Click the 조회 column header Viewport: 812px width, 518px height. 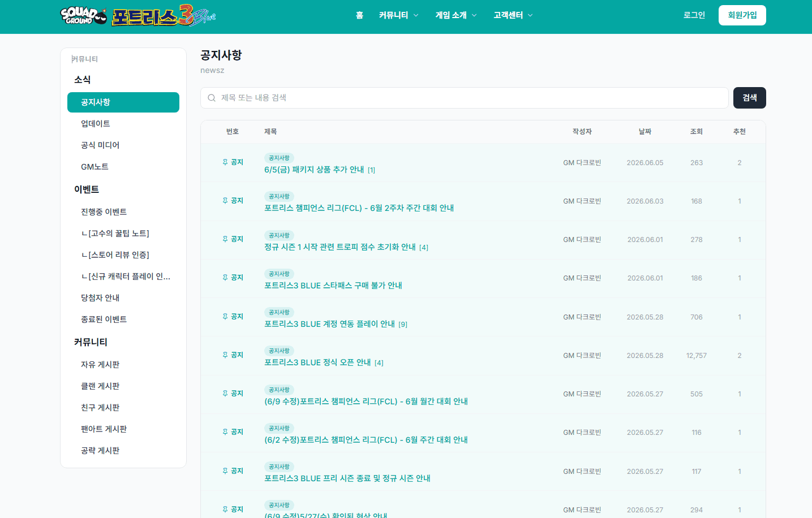click(697, 132)
